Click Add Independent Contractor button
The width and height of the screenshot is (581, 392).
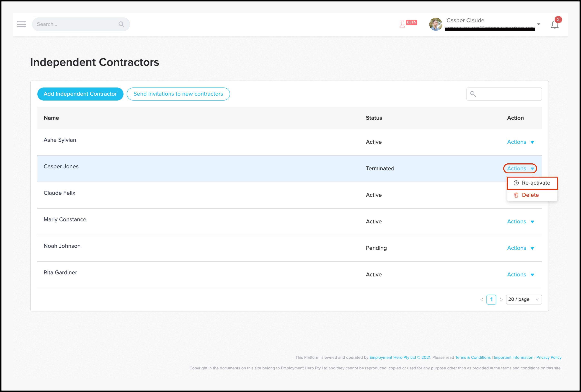click(x=80, y=94)
